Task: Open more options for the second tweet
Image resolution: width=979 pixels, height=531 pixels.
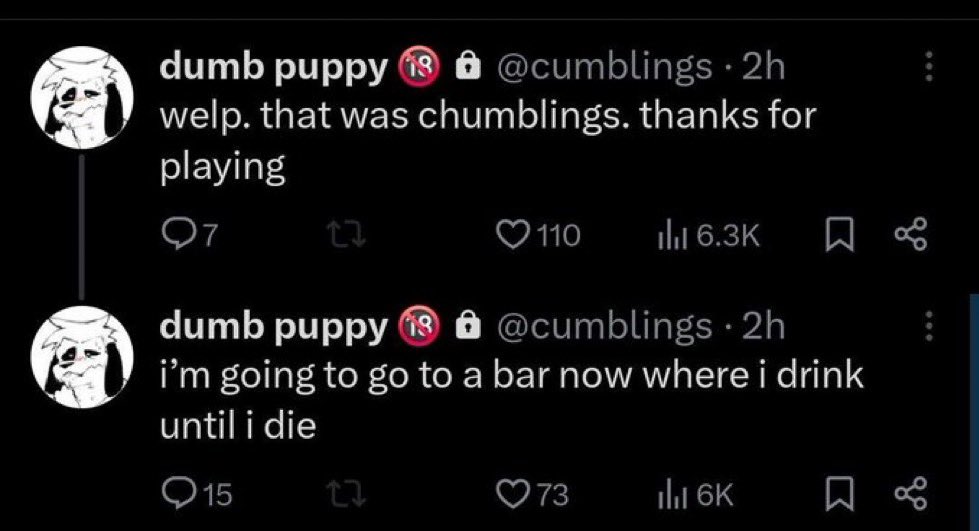Action: 926,325
